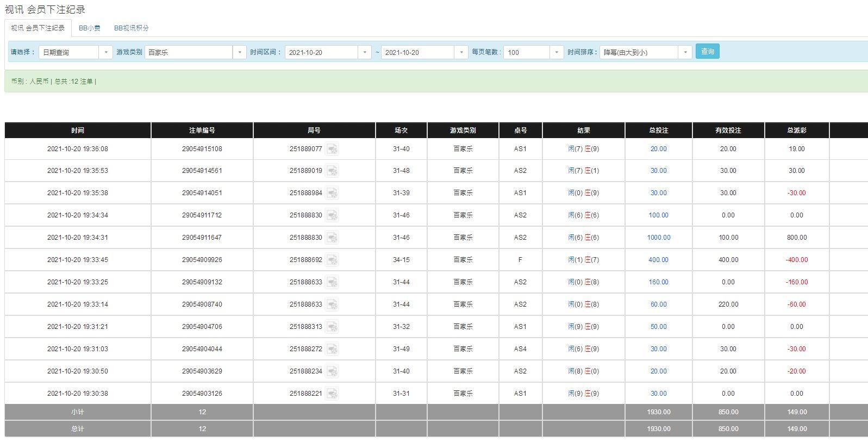Select timestamp 2021-10-20 19:36:08 cell
The image size is (868, 442).
pyautogui.click(x=78, y=149)
